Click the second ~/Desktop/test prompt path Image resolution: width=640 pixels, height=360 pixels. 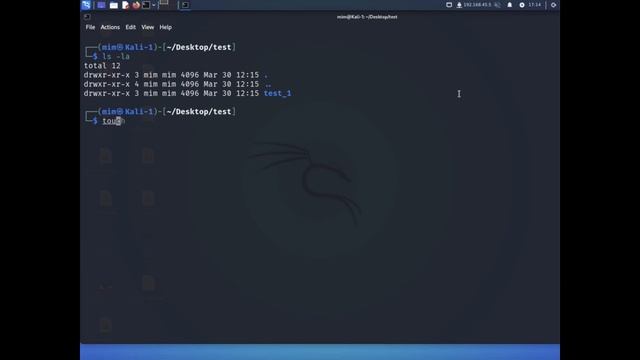199,112
